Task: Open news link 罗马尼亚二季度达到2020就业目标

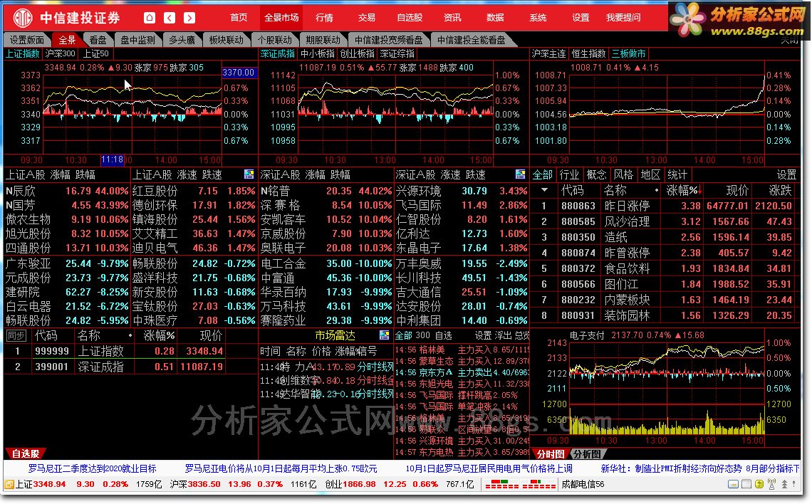Action: 92,468
